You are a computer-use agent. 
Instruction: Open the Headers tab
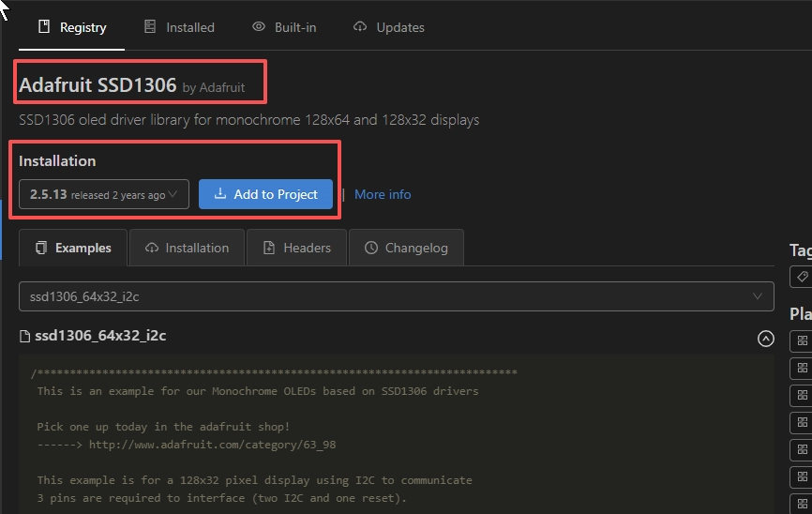pyautogui.click(x=296, y=248)
